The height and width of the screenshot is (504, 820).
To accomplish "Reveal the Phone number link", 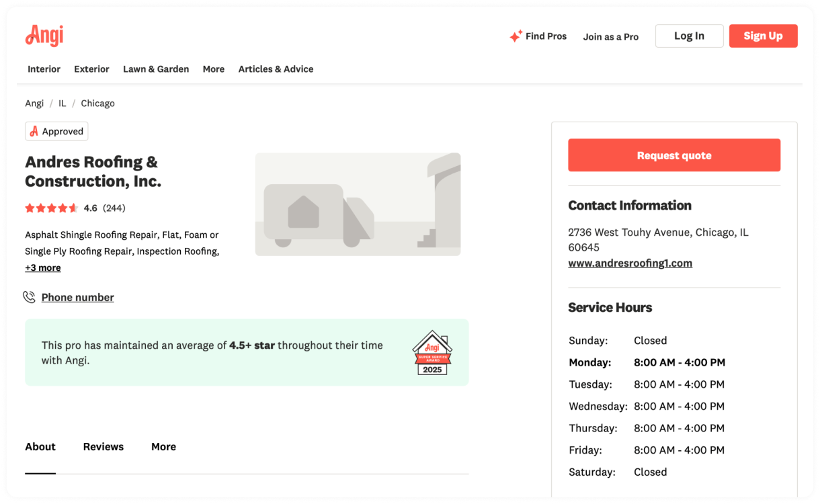I will 78,297.
